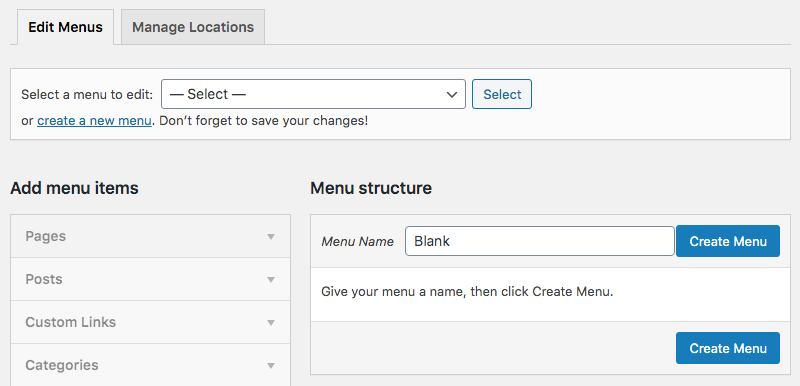Click the Select button next to dropdown

coord(502,94)
